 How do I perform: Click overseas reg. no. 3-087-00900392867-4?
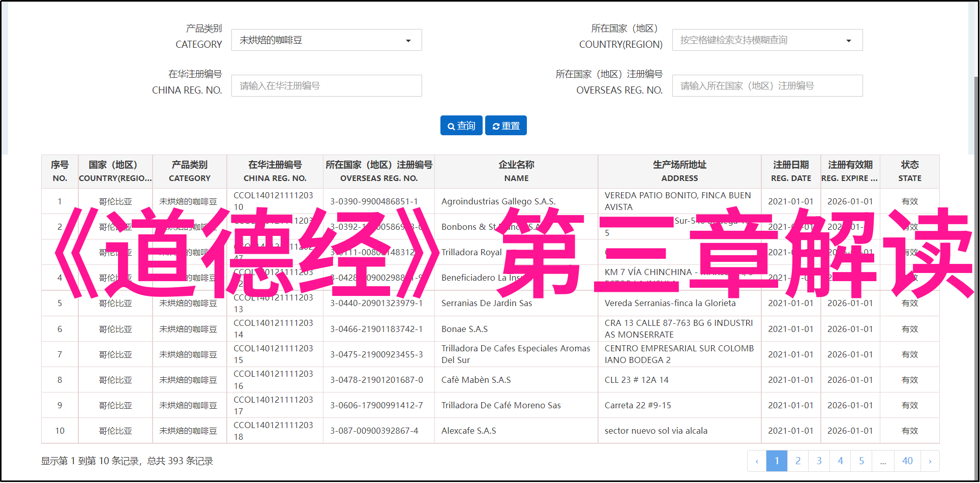[x=374, y=431]
